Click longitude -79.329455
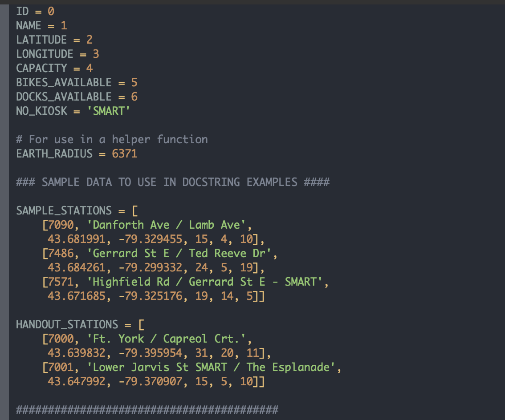Screen dimensions: 505x420 pos(151,239)
